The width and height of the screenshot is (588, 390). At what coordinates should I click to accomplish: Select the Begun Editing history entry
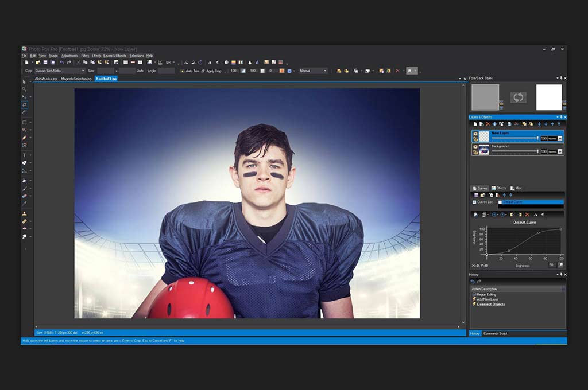pos(486,294)
